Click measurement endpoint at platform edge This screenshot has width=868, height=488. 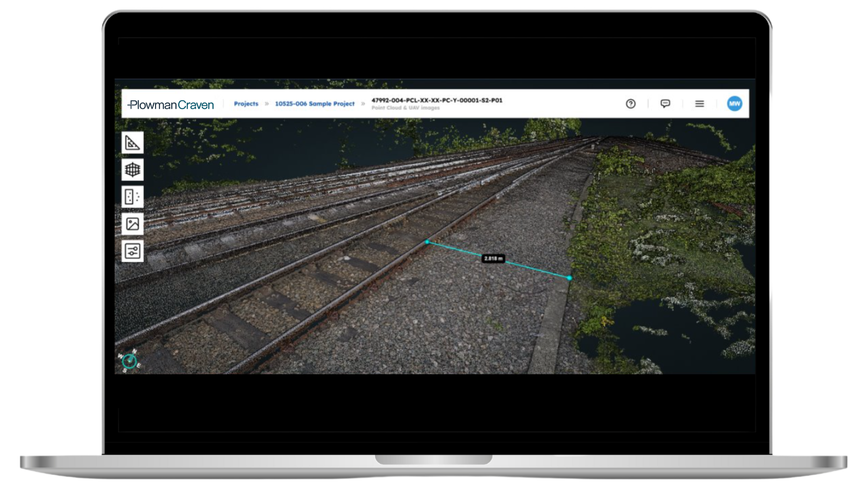[x=569, y=278]
